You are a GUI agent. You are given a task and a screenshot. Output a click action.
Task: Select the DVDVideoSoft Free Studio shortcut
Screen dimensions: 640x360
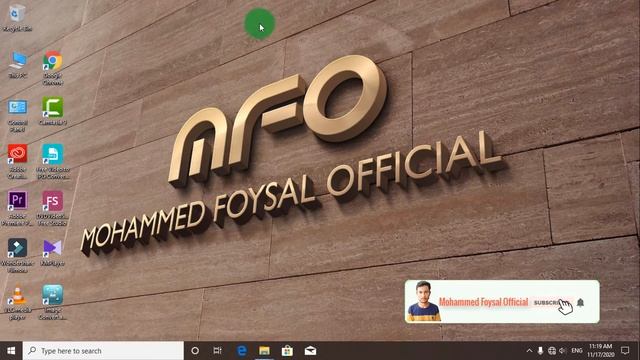pos(53,208)
